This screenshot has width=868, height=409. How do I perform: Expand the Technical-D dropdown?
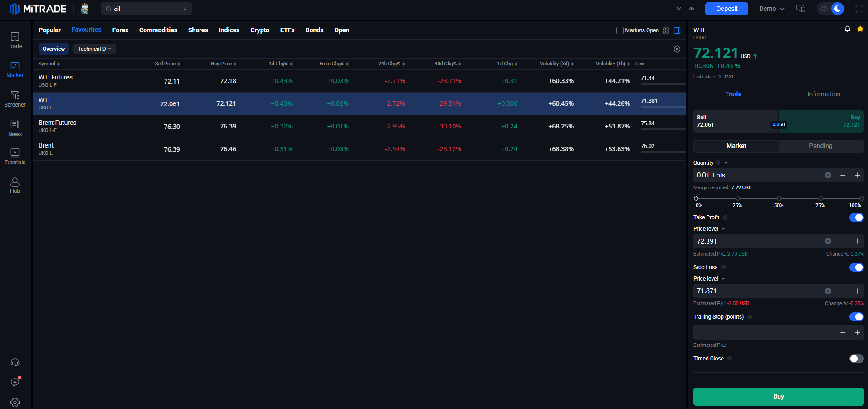point(94,49)
